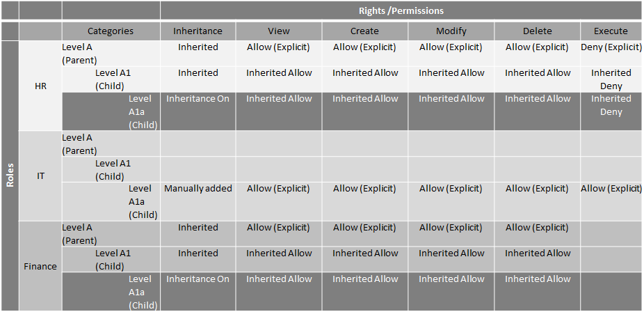Image resolution: width=644 pixels, height=312 pixels.
Task: Select Inheritance On in the HR section
Action: point(198,99)
